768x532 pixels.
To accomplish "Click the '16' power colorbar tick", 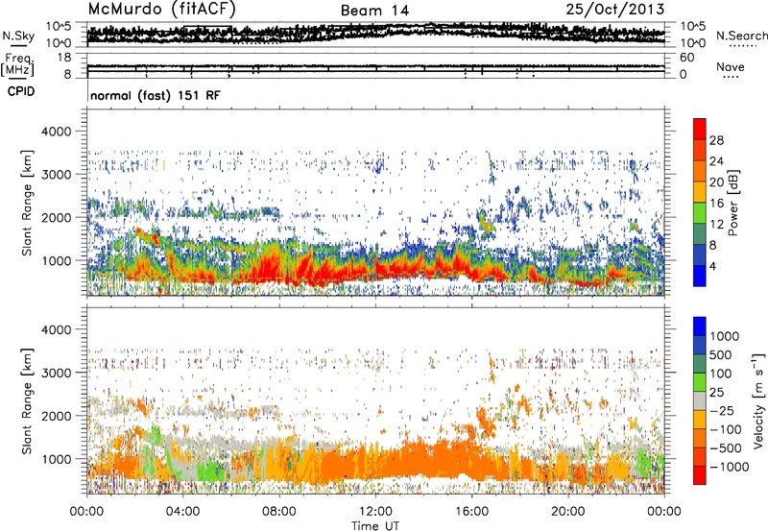I will [716, 204].
